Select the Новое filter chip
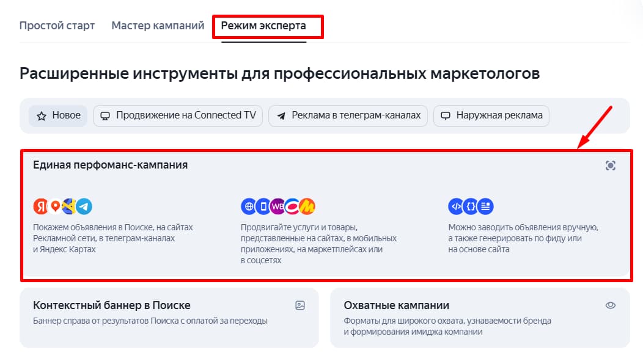The height and width of the screenshot is (364, 643). coord(59,115)
